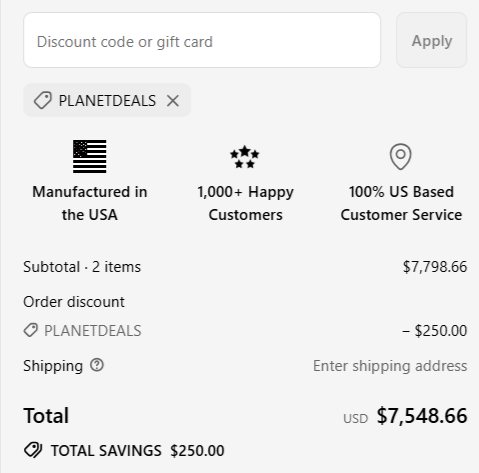Click the Enter shipping address text

pos(390,366)
